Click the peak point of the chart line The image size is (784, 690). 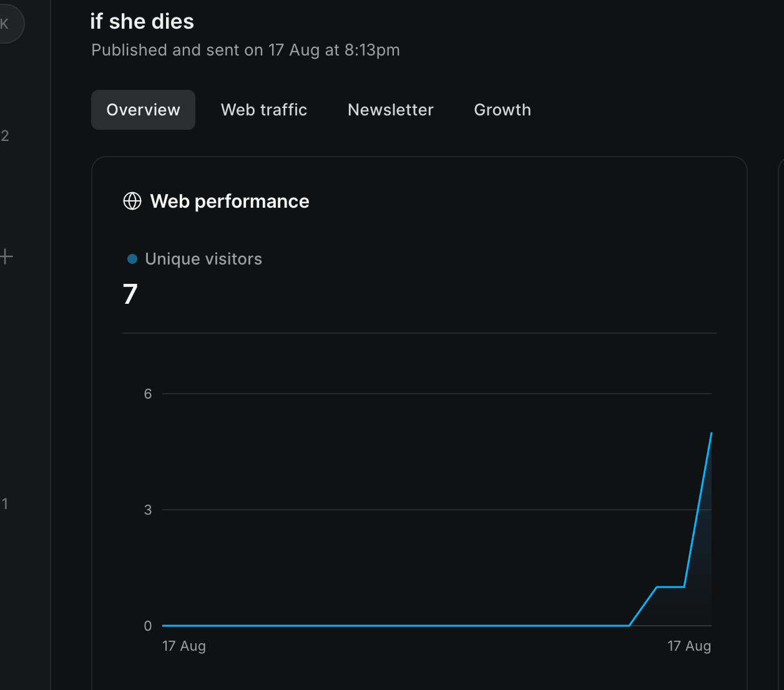pos(711,433)
